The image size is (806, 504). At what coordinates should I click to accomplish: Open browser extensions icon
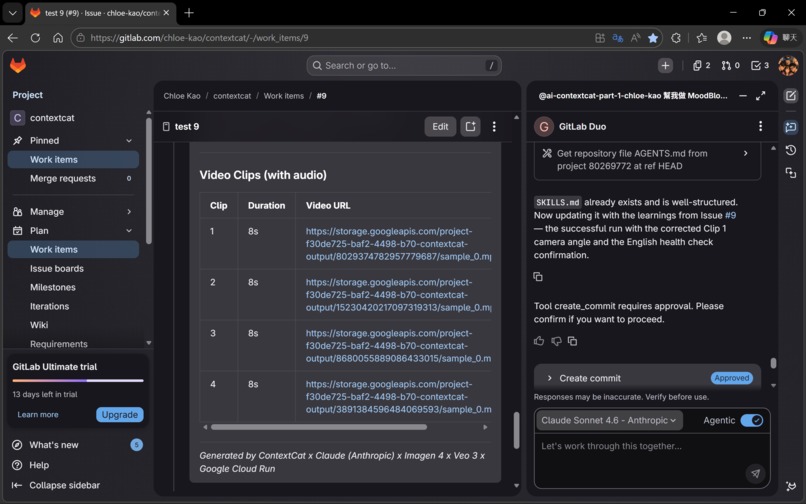(676, 38)
